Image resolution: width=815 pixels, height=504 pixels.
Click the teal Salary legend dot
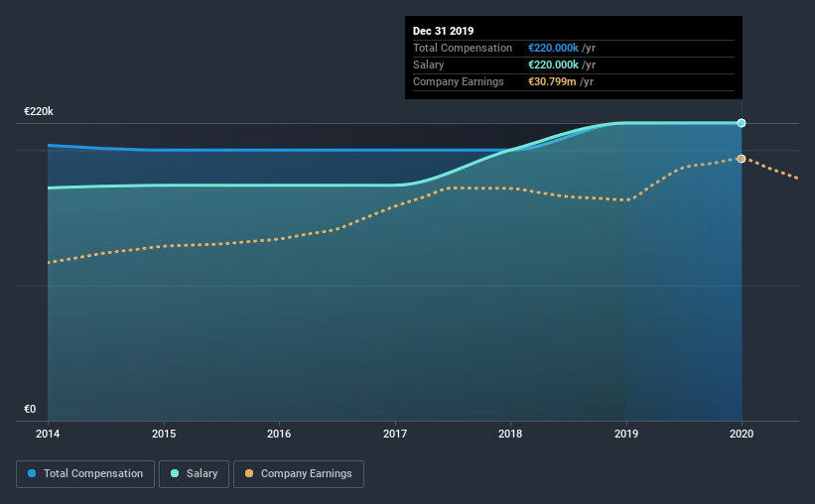point(175,473)
